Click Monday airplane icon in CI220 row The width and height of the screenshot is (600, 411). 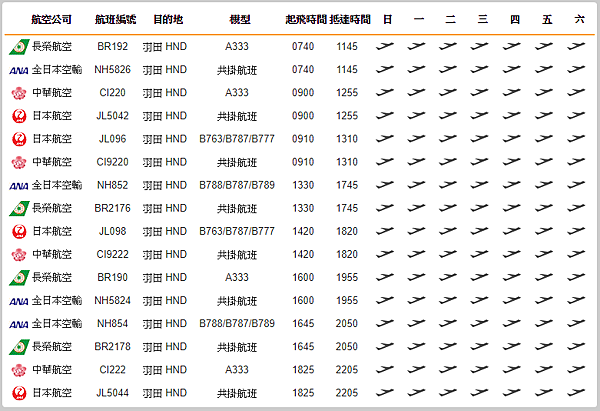(x=416, y=92)
